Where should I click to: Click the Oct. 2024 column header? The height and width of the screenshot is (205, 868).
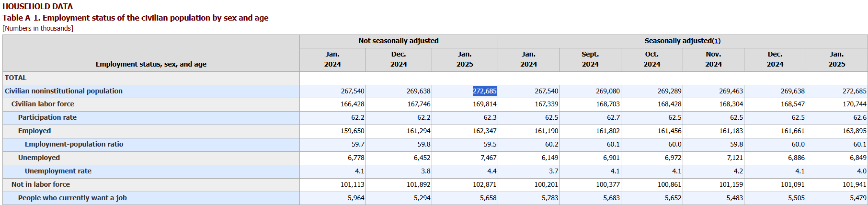click(652, 59)
